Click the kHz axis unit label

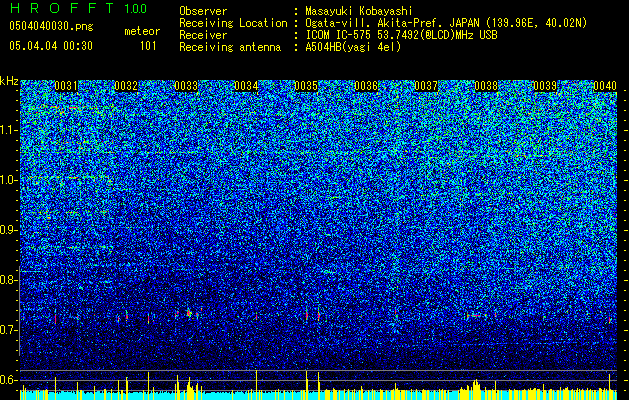pyautogui.click(x=9, y=81)
